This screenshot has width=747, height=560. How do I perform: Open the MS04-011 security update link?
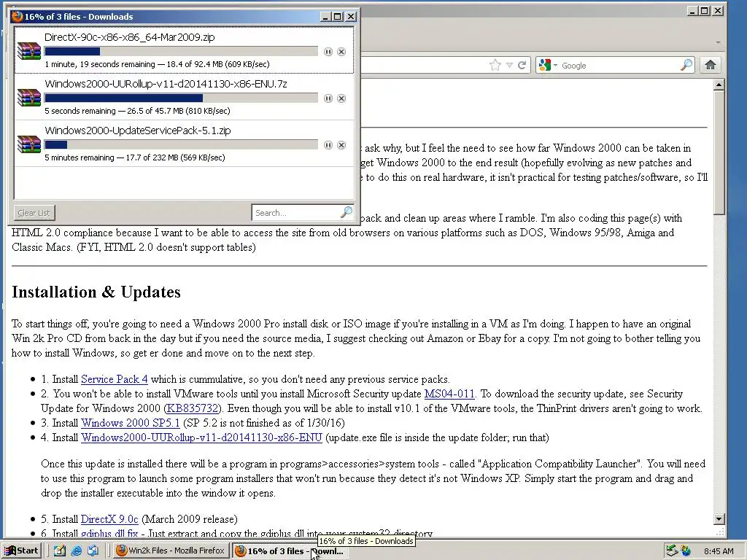click(x=449, y=394)
